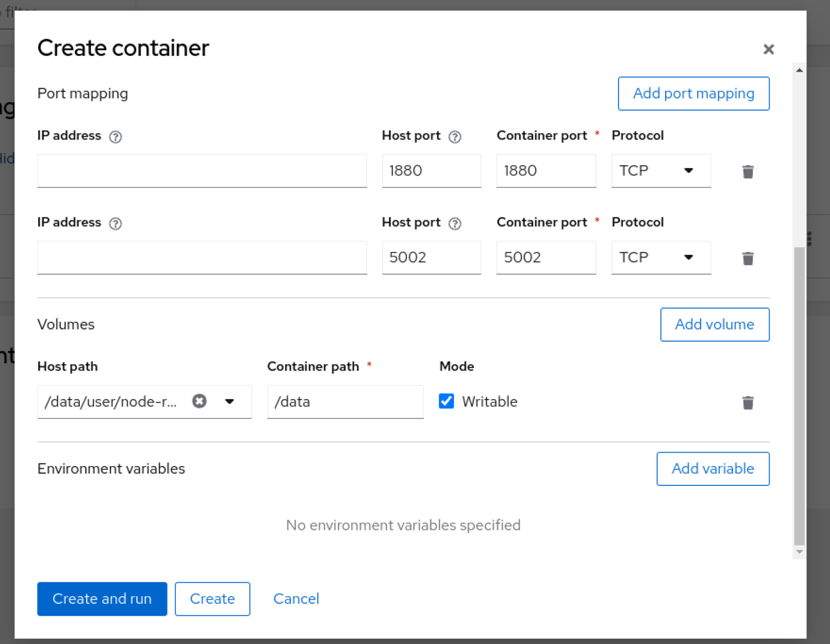Click Add port mapping button
830x644 pixels.
coord(693,94)
